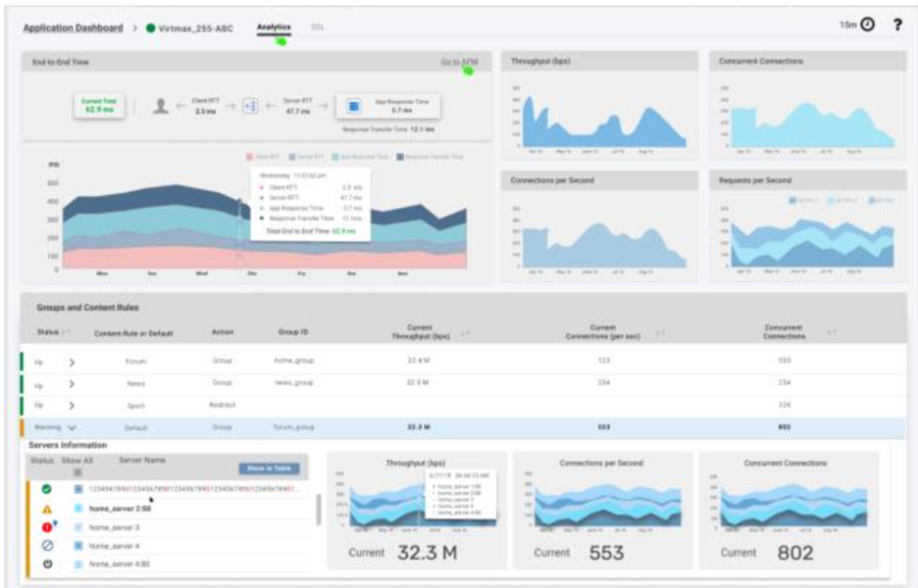The height and width of the screenshot is (588, 918).
Task: Open the 15m time range clock icon
Action: [867, 24]
